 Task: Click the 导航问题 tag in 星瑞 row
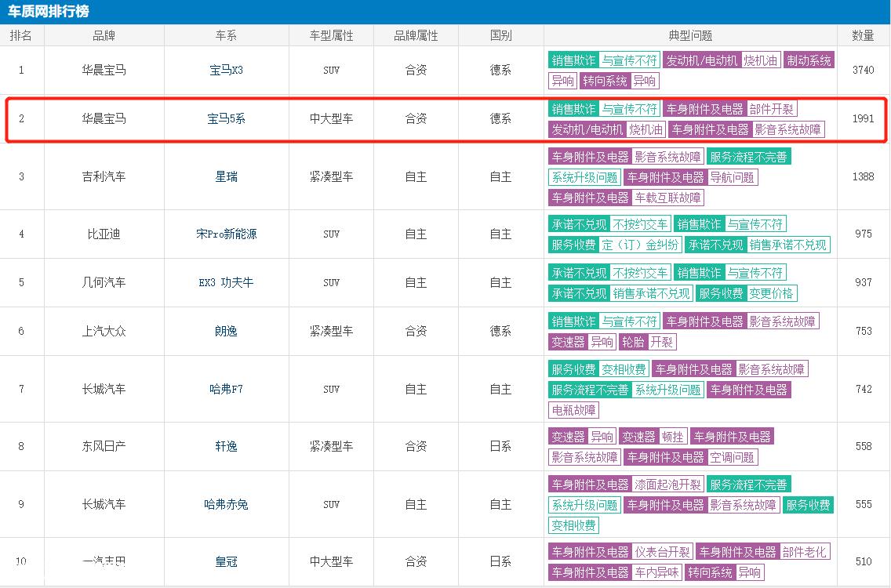tap(732, 178)
